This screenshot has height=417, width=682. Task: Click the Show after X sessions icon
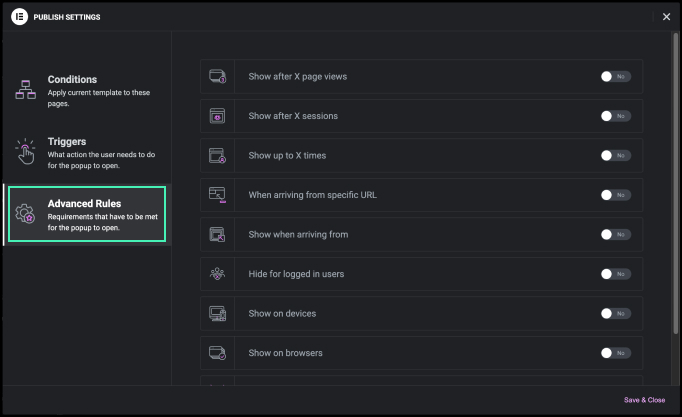coord(217,116)
